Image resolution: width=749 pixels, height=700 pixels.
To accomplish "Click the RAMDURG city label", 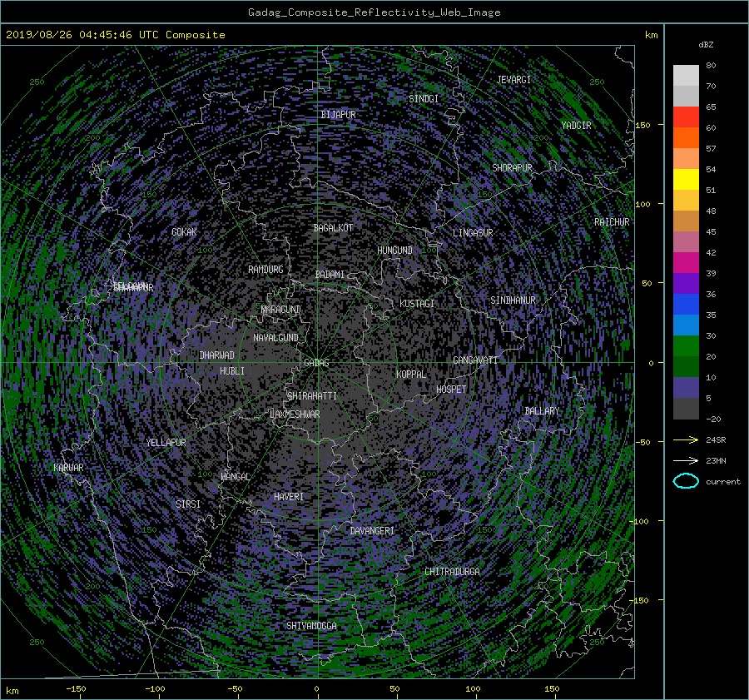I will [265, 270].
